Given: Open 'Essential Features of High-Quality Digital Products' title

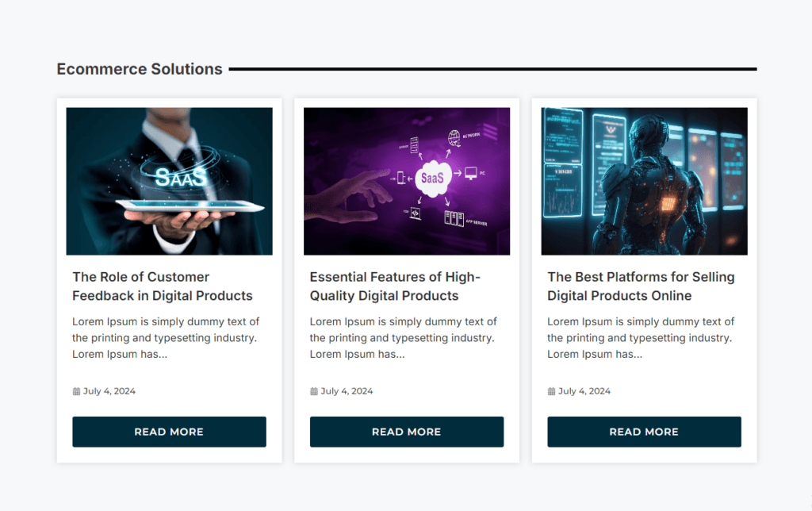Looking at the screenshot, I should pyautogui.click(x=395, y=286).
